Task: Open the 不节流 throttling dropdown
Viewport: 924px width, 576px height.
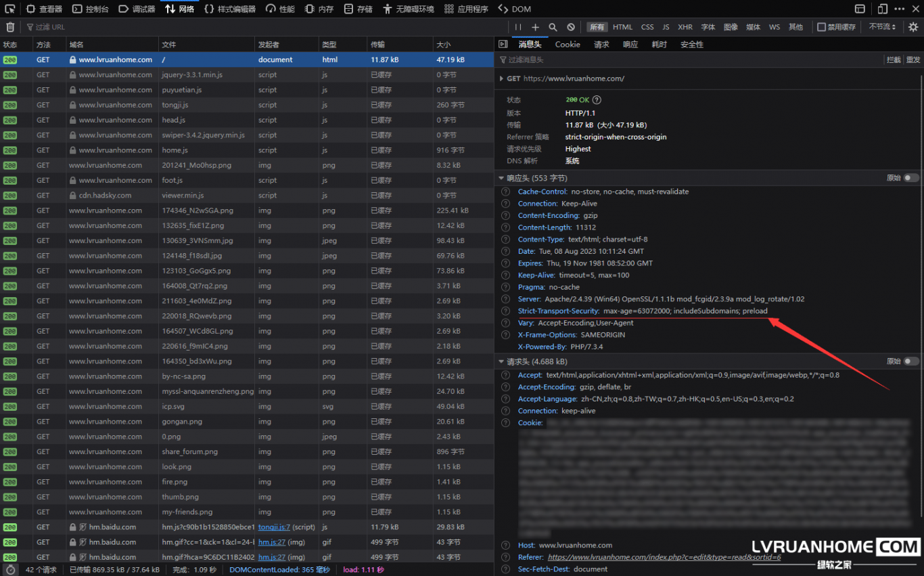Action: tap(882, 27)
